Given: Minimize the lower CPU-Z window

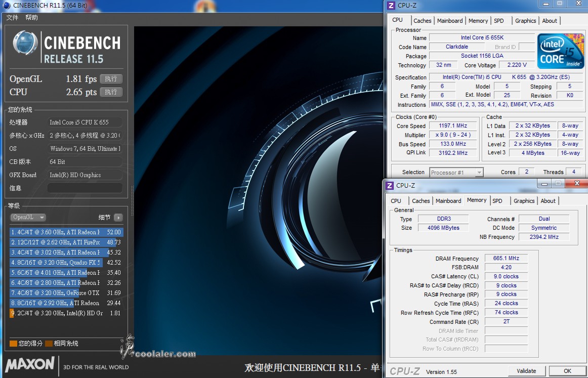Looking at the screenshot, I should (x=544, y=183).
